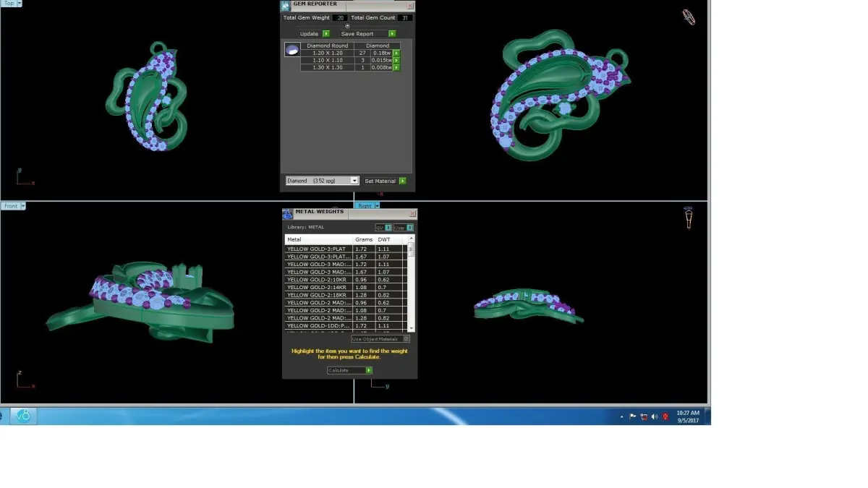The width and height of the screenshot is (868, 488).
Task: Click the green arrow beside Save Report
Action: click(392, 34)
